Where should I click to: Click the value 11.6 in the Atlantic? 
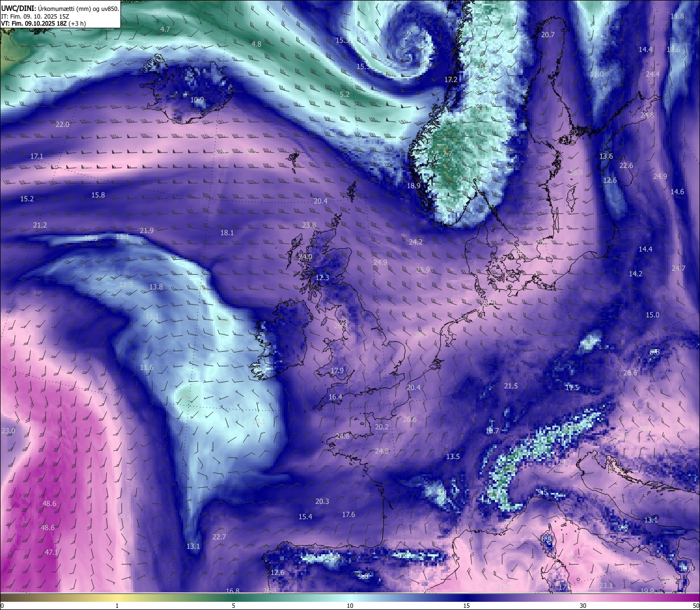(147, 367)
